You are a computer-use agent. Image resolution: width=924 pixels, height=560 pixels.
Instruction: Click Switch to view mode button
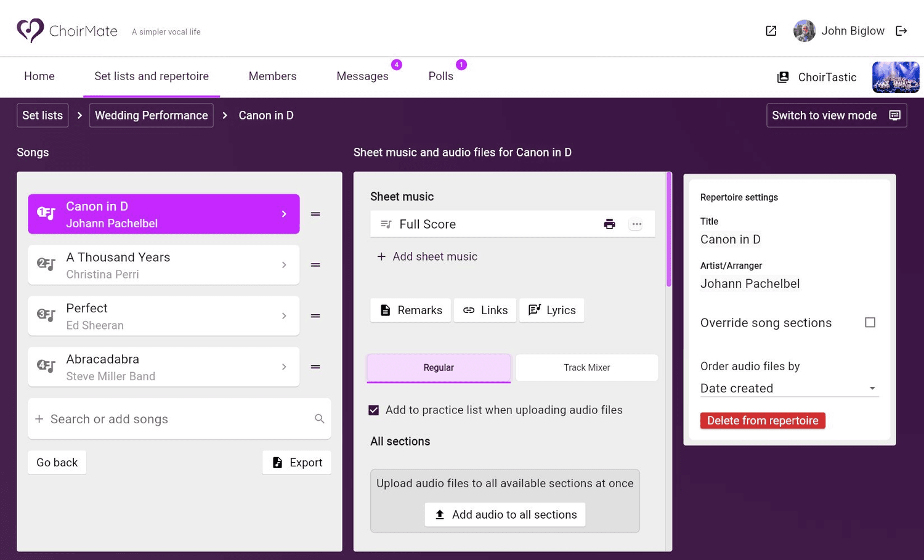[x=837, y=115]
